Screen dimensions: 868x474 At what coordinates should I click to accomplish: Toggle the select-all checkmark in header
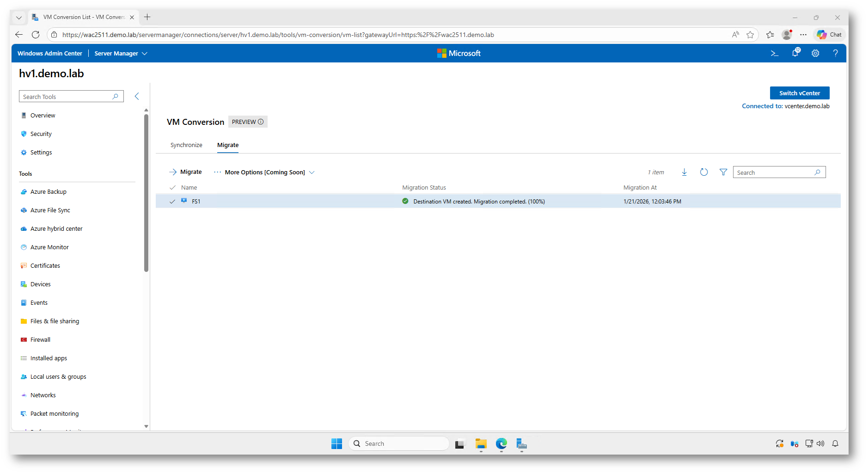tap(172, 188)
